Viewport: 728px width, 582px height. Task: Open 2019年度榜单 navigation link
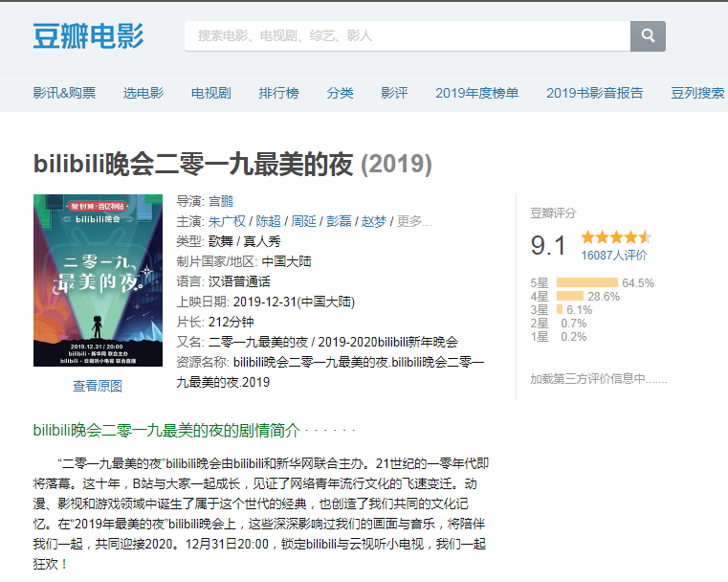point(476,93)
